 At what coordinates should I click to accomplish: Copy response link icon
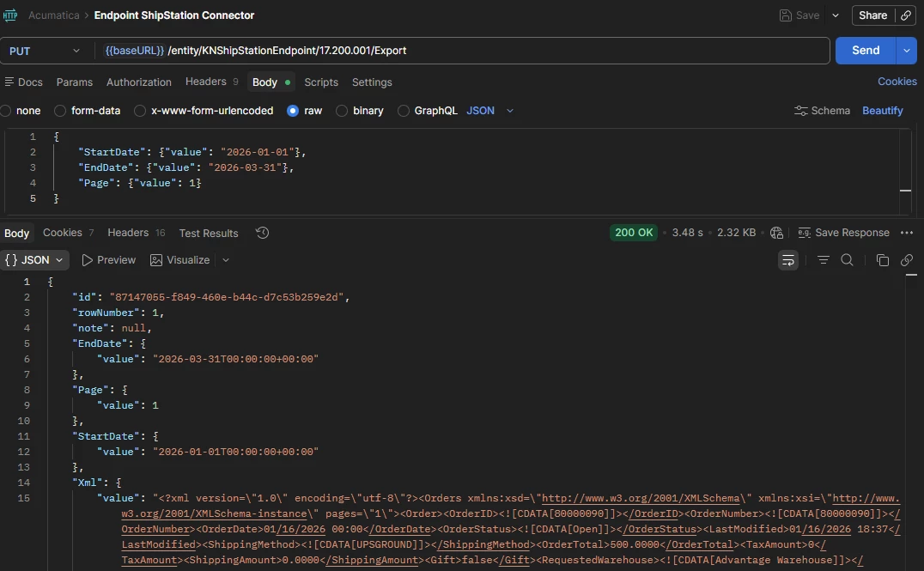click(906, 260)
